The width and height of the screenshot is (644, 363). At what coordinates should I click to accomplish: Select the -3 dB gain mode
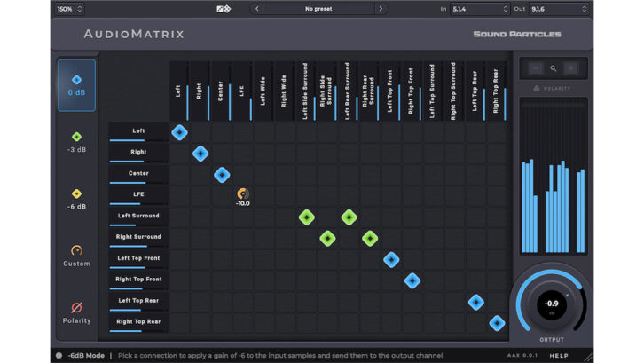click(76, 142)
